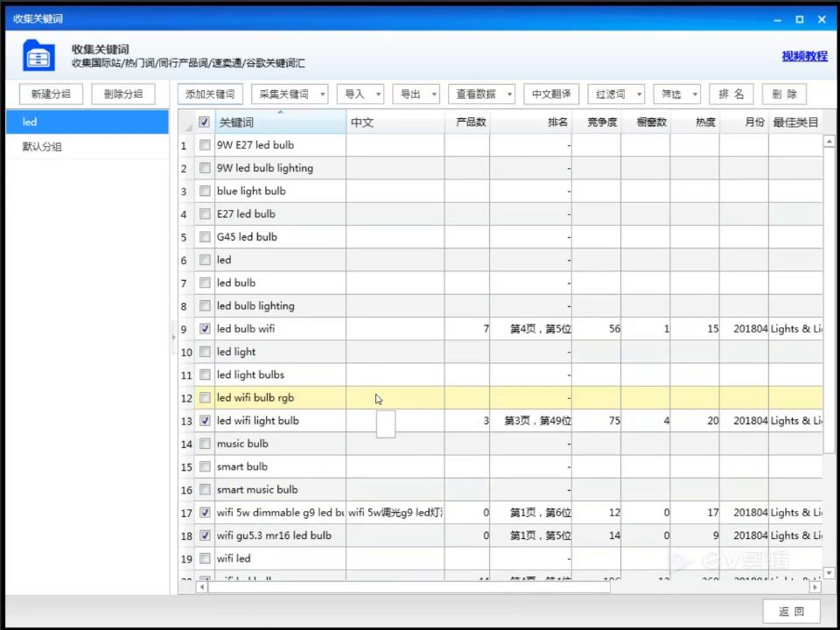Open the 过滤词 dropdown
The width and height of the screenshot is (840, 630).
click(x=616, y=94)
